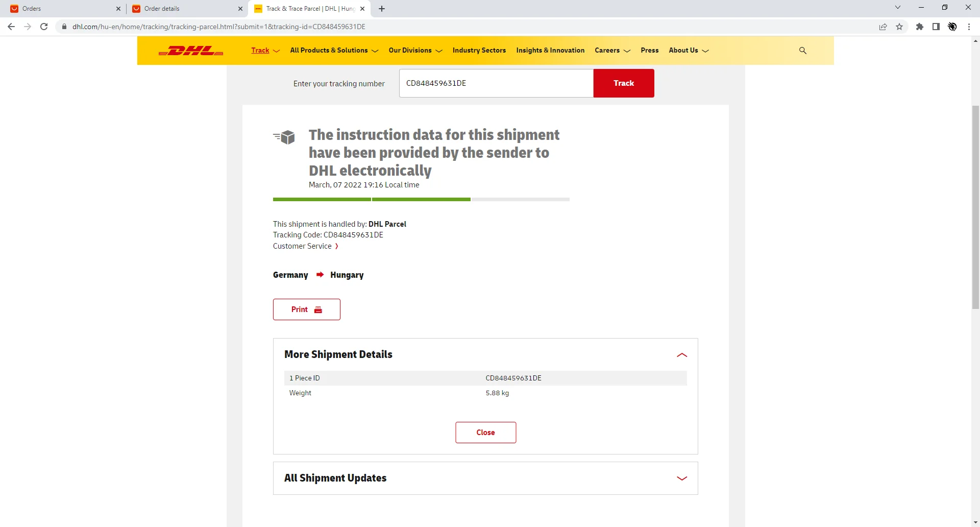Close the Track & Trace Parcel tab
980x527 pixels.
362,9
